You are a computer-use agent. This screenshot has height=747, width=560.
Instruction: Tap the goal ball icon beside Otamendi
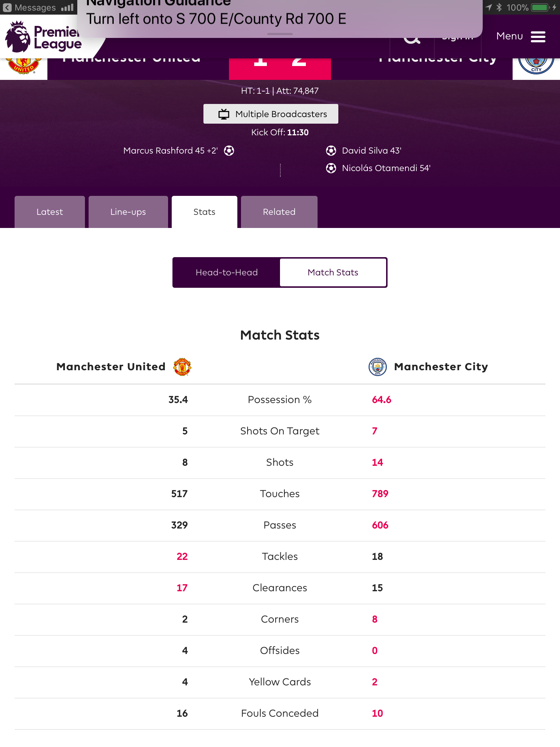(x=331, y=168)
